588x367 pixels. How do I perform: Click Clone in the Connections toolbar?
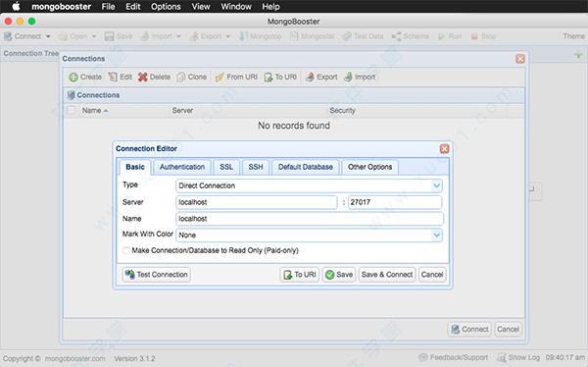[192, 77]
